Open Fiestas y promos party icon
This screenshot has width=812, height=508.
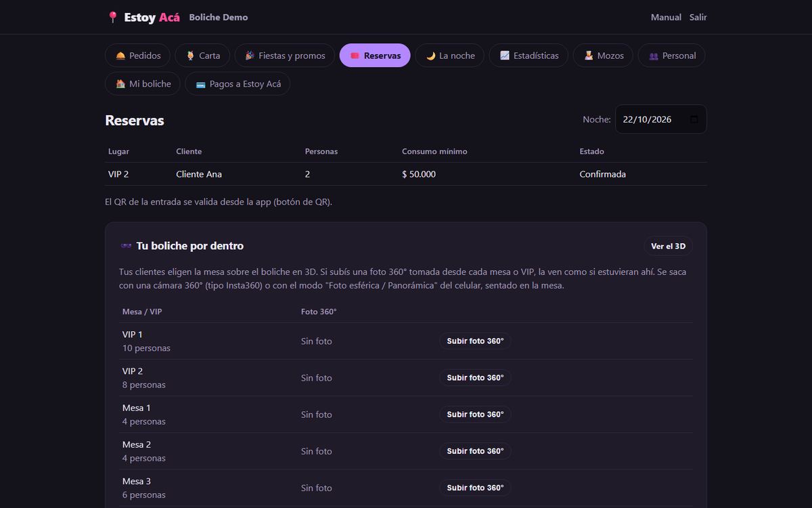250,56
